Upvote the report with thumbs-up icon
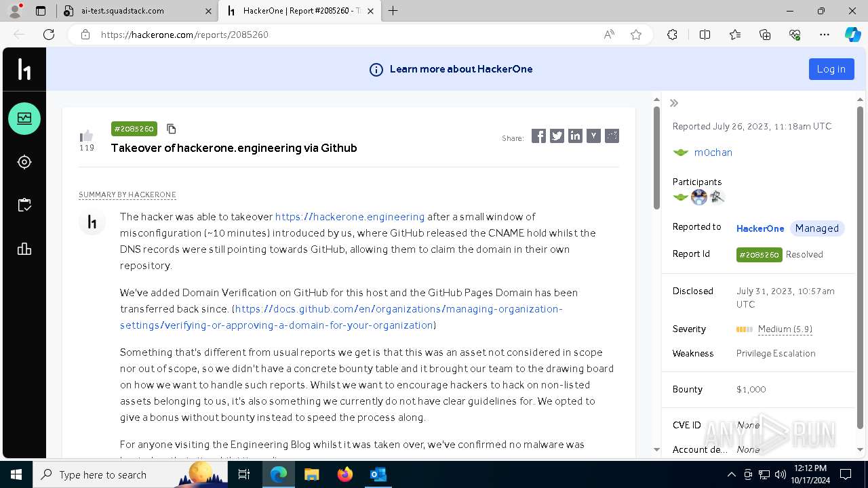This screenshot has width=868, height=488. 86,136
